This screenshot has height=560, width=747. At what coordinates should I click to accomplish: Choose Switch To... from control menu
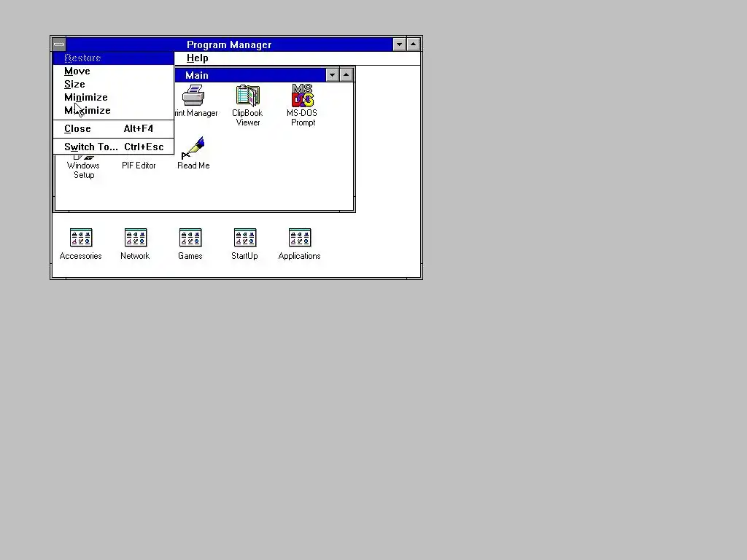click(x=113, y=147)
